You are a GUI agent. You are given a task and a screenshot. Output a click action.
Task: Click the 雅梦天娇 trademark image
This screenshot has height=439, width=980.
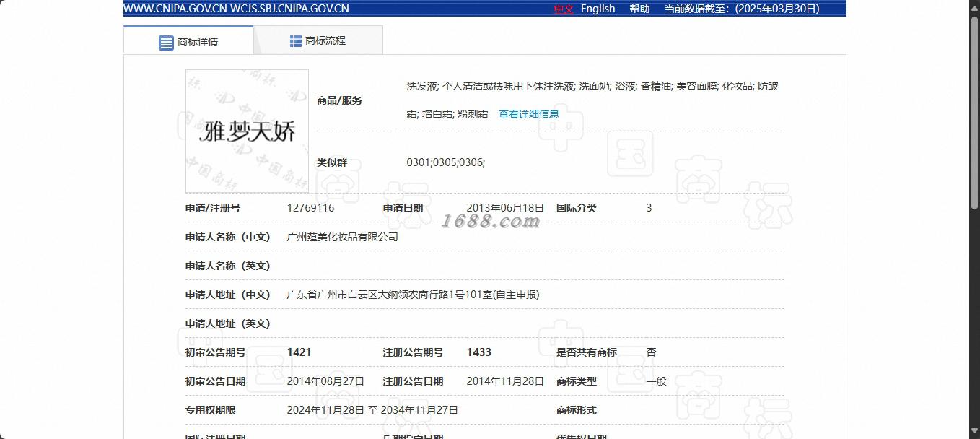[x=247, y=131]
